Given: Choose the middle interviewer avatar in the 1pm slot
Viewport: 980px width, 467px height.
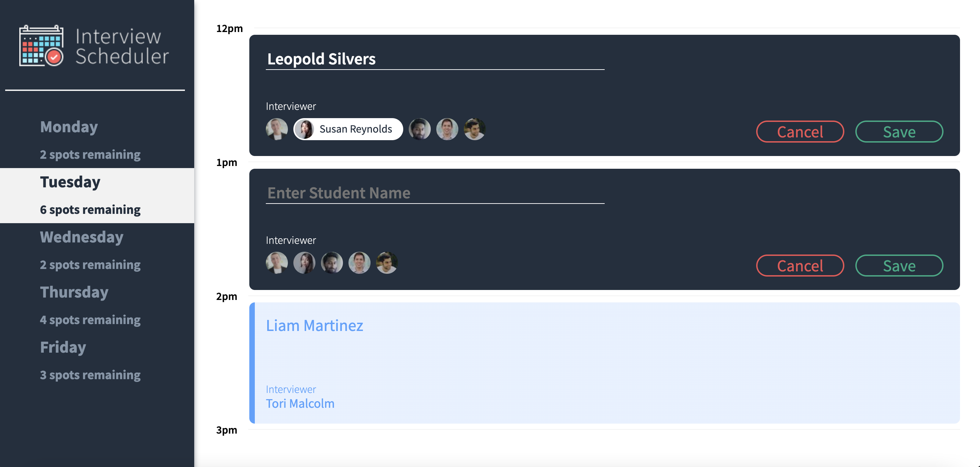Looking at the screenshot, I should (x=332, y=263).
